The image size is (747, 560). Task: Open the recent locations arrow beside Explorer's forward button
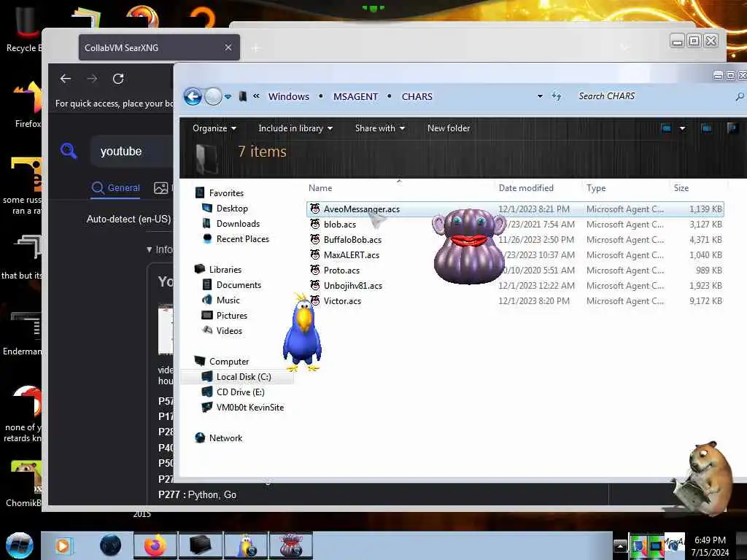pyautogui.click(x=228, y=97)
